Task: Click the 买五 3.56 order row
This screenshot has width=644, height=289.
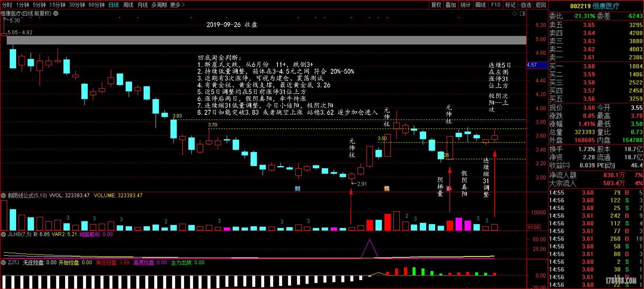Action: click(596, 99)
